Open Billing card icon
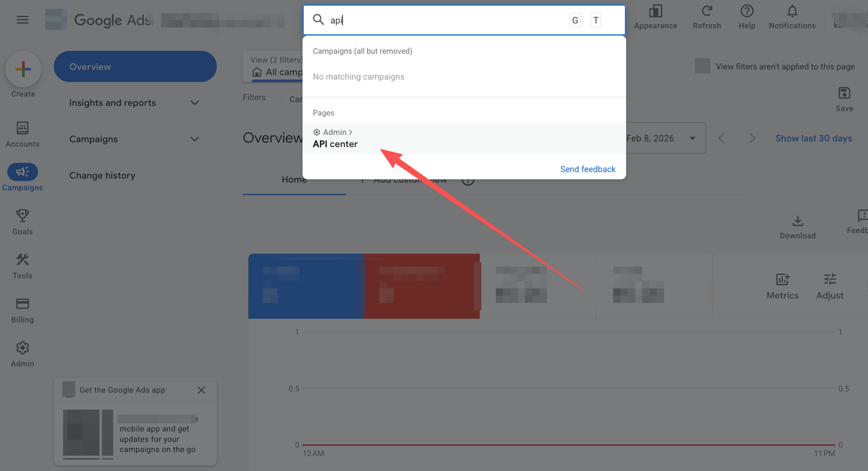 (22, 309)
